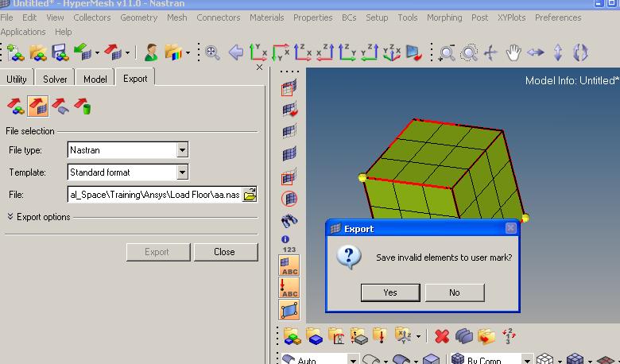620x364 pixels.
Task: Open the Template Standard format dropdown
Action: point(182,172)
